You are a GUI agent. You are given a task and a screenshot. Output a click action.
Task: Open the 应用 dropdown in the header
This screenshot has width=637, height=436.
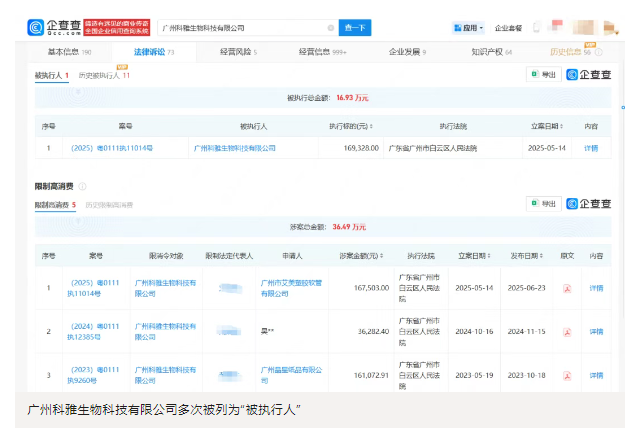468,28
